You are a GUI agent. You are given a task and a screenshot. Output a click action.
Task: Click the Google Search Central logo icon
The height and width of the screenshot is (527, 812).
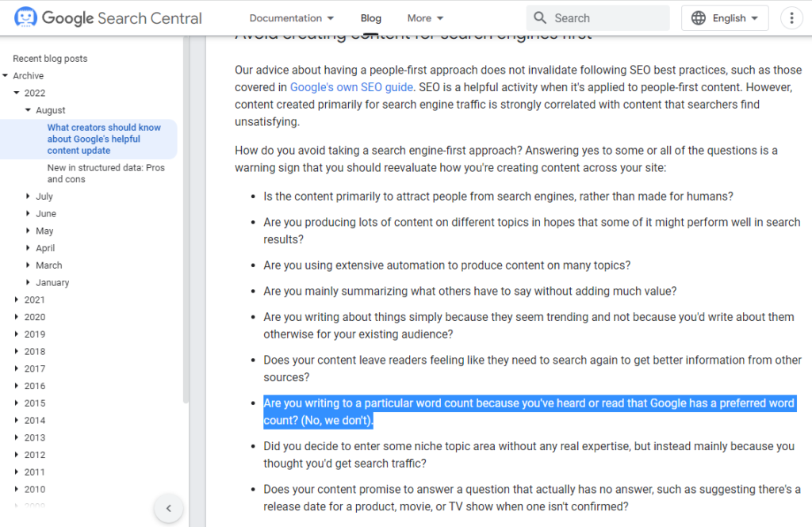25,17
